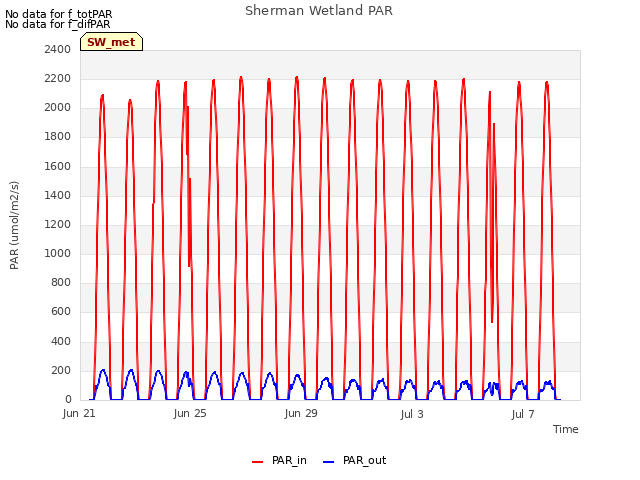The width and height of the screenshot is (640, 480).
Task: Toggle the PAR_out legend entry
Action: pos(354,460)
